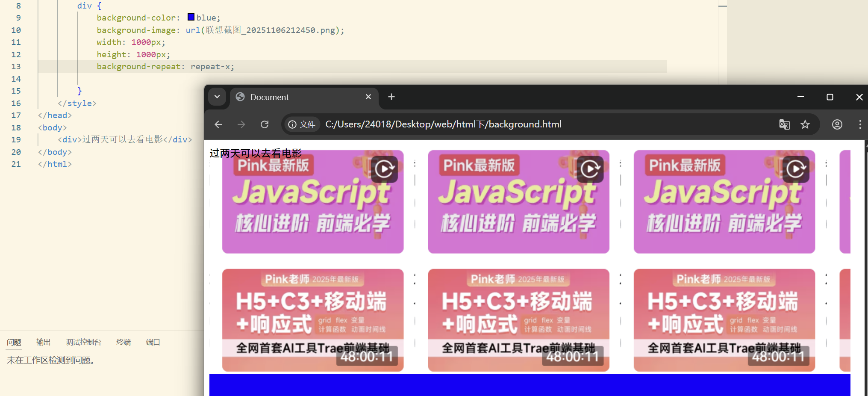Screen dimensions: 868x396
Task: Click the second H5+C3 thumbnail image
Action: (x=518, y=320)
